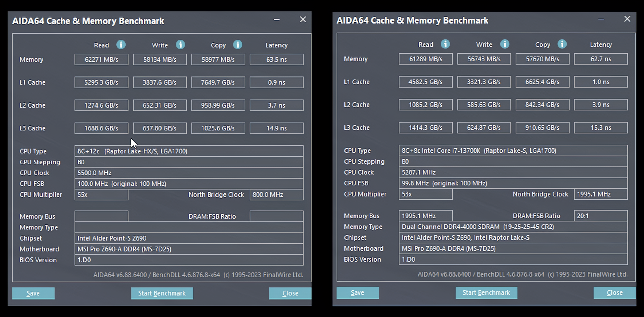Click CPU FSB field 99.8 MHz
Image resolution: width=644 pixels, height=317 pixels.
513,183
